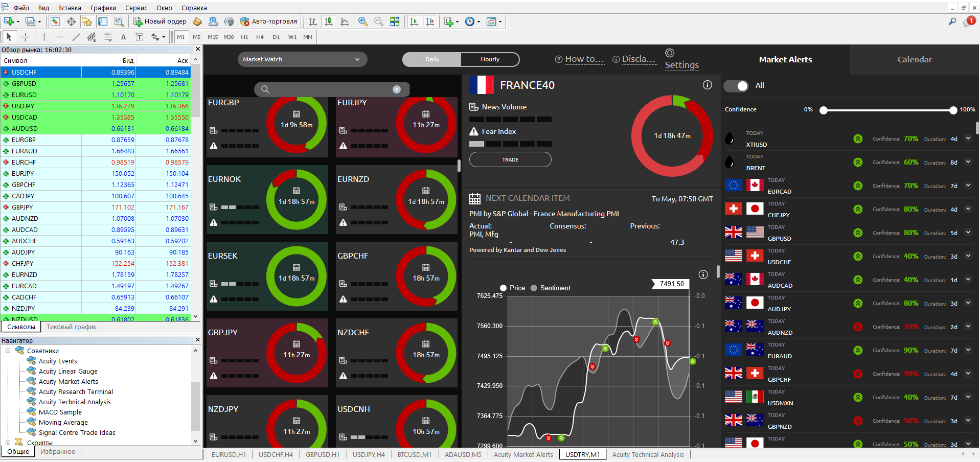Click the zoom in magnifier icon
This screenshot has height=462, width=980.
tap(362, 21)
